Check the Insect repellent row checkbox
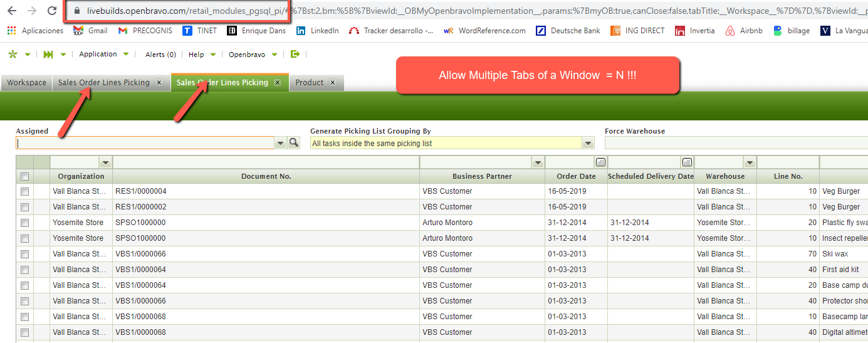The image size is (868, 343). pos(24,238)
